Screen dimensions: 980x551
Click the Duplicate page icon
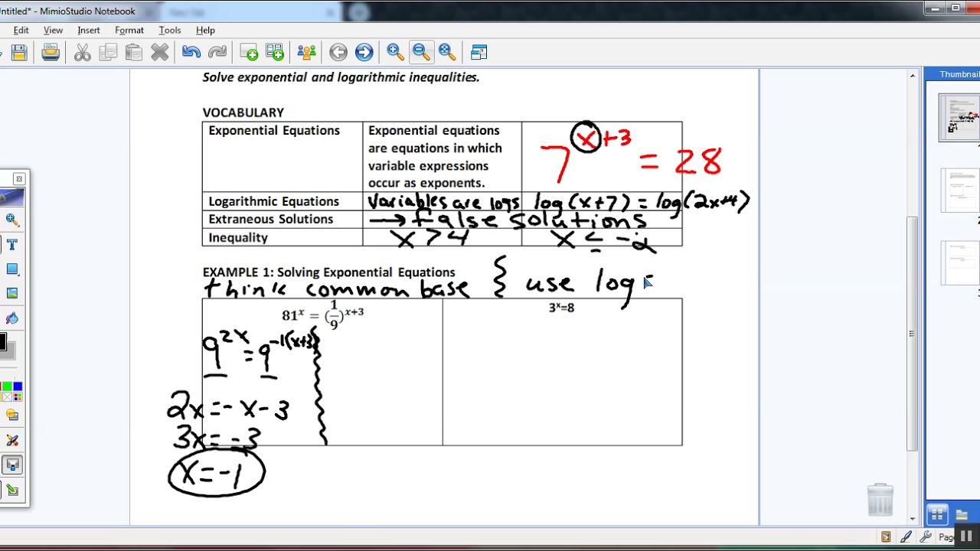[275, 52]
